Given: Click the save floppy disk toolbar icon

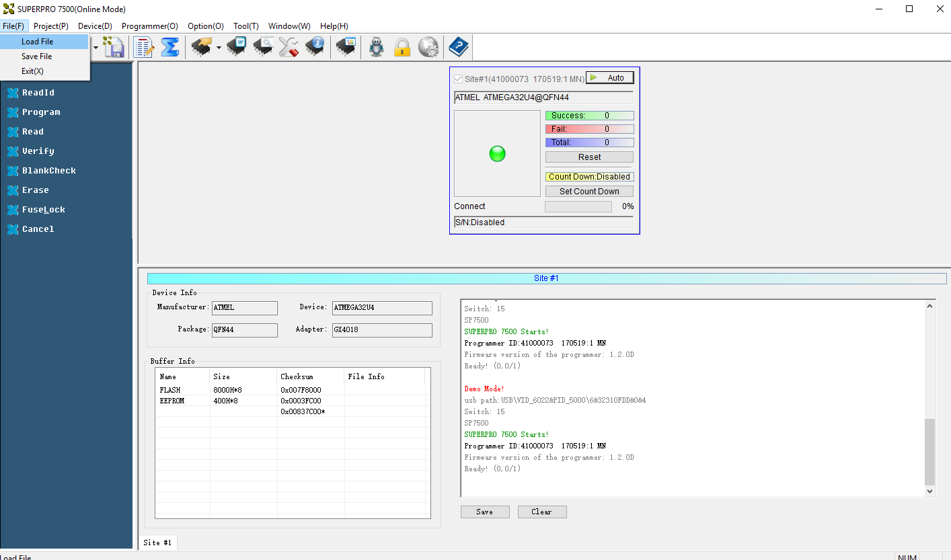Looking at the screenshot, I should 114,47.
